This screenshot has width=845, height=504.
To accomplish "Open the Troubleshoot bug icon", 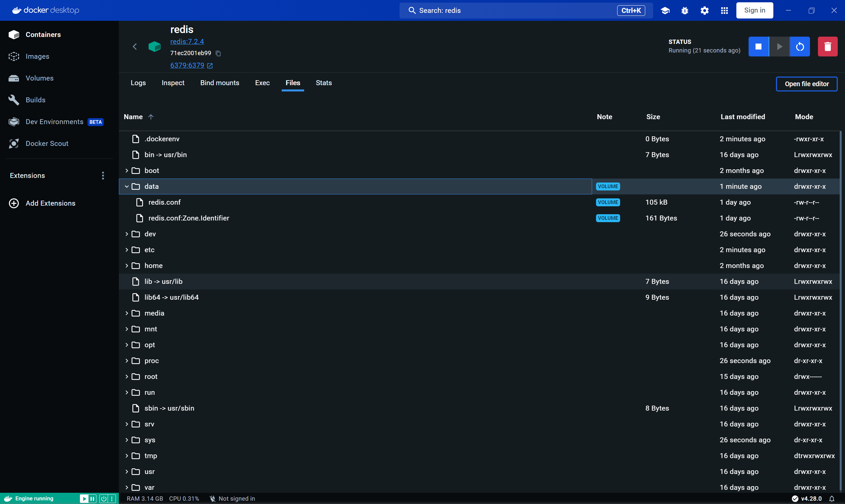I will coord(685,11).
